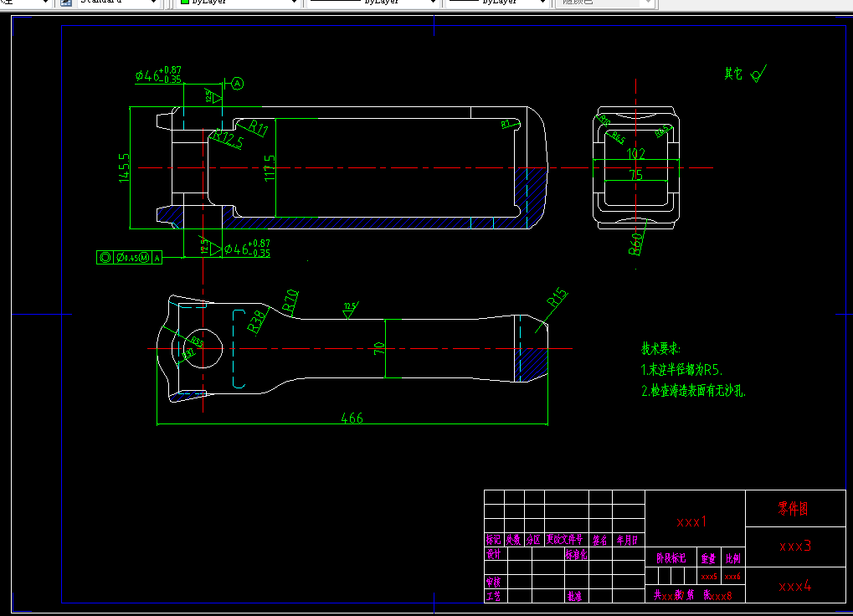Select the 75 width dimension
The height and width of the screenshot is (616, 853).
coord(636,175)
